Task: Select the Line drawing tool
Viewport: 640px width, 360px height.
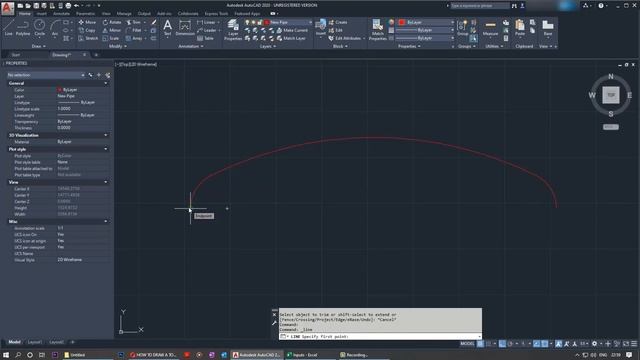Action: click(9, 27)
